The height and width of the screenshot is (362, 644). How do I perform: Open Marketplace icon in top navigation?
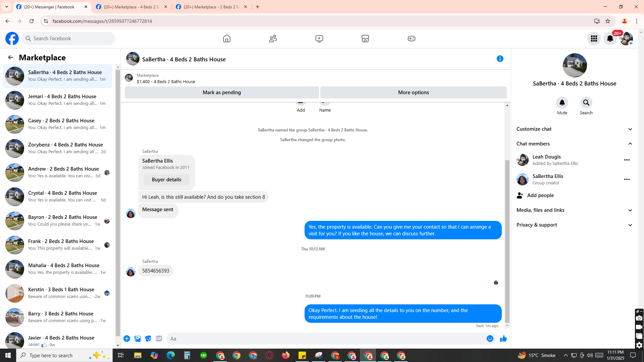pos(365,39)
